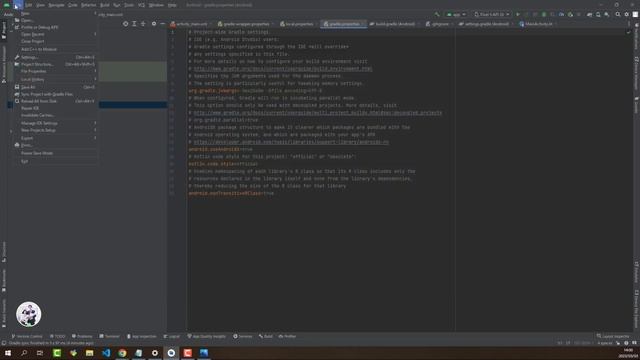Open Resource Manager from left sidebar

tap(4, 64)
